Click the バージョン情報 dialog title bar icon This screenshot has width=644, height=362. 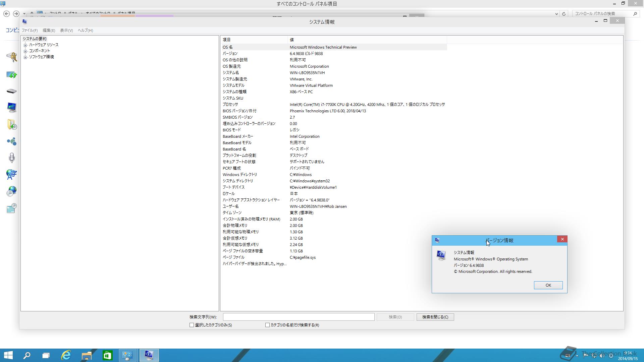(x=437, y=240)
